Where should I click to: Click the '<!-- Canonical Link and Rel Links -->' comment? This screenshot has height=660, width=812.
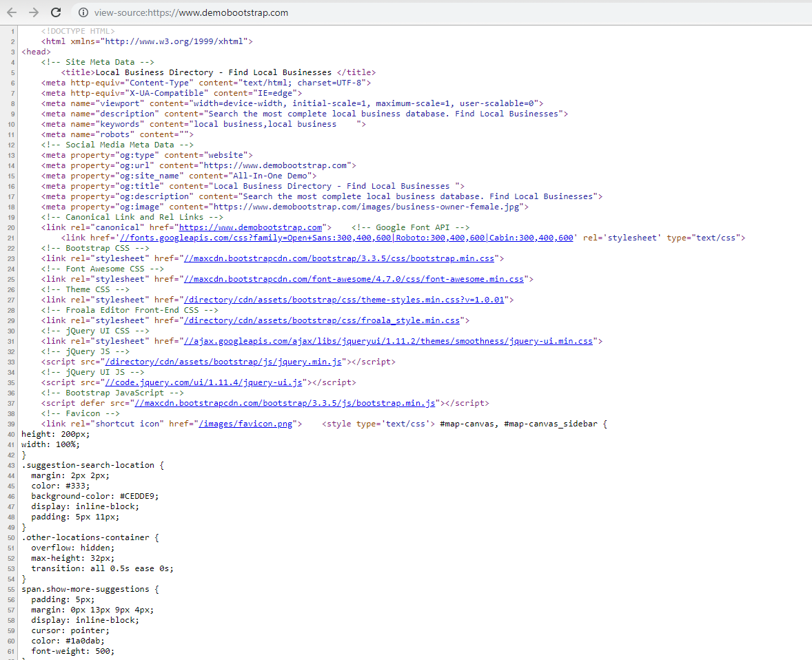click(x=132, y=218)
